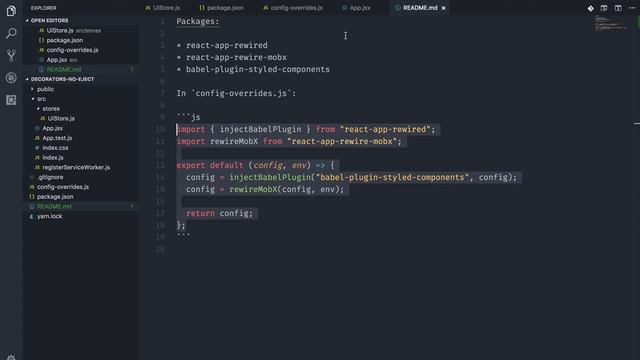Click 'rewireMobX' in import on line 11

tap(234, 141)
